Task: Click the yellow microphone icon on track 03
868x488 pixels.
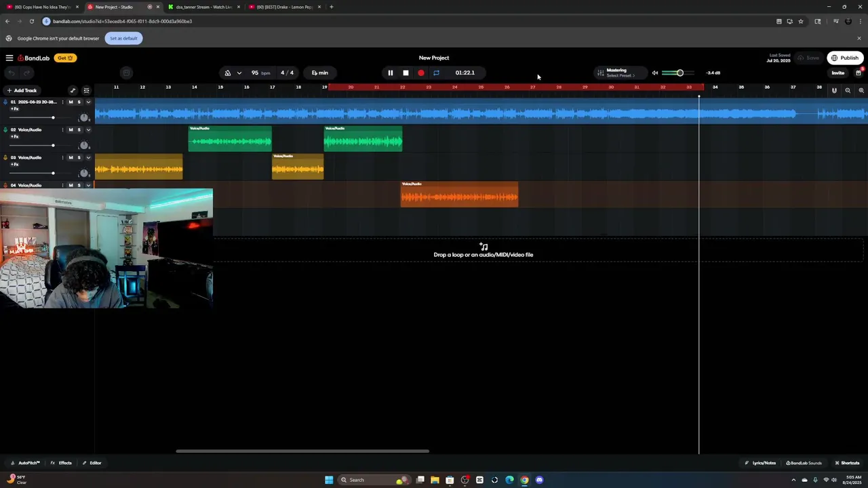Action: pos(5,158)
